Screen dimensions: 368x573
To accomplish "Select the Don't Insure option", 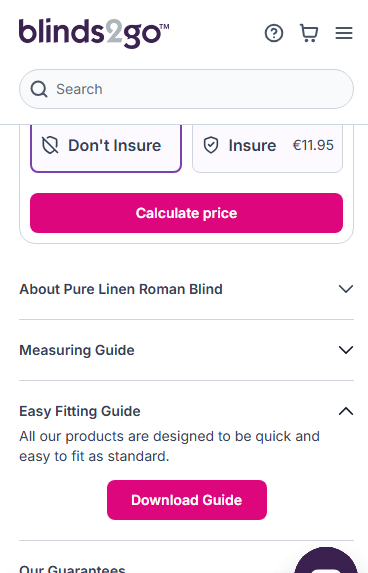I will click(106, 148).
